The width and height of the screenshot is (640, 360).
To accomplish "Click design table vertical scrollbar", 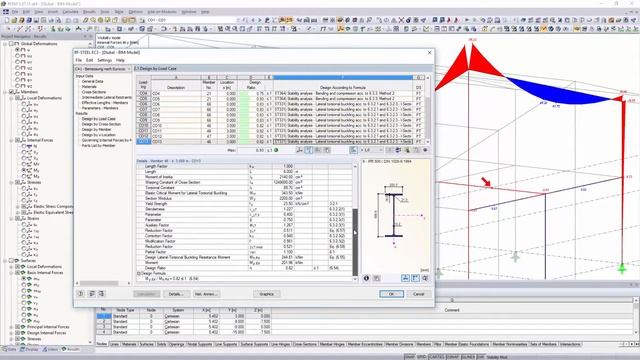I will click(x=428, y=109).
